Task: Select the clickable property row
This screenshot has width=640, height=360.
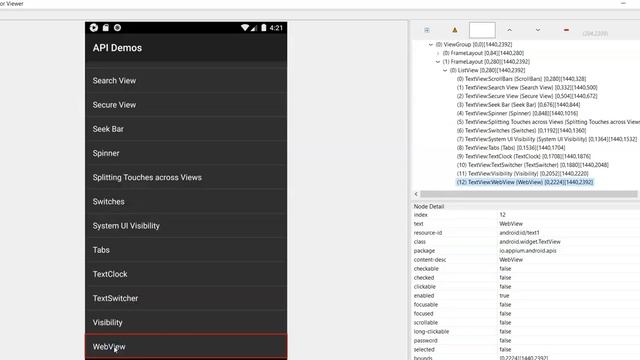Action: pos(526,287)
